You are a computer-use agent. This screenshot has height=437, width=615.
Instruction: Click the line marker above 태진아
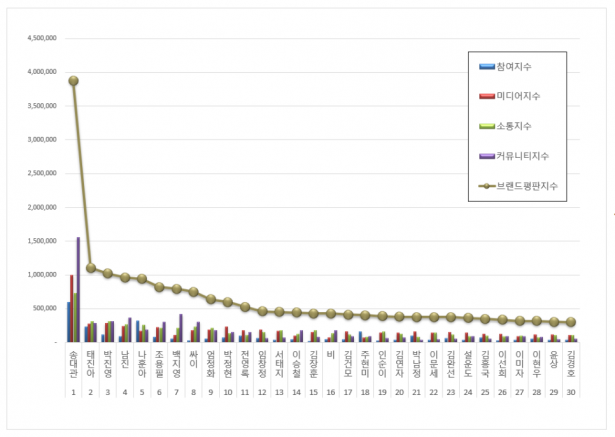[90, 268]
